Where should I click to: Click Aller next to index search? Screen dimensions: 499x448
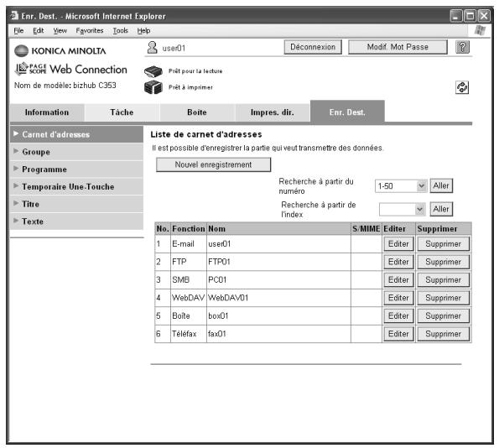click(441, 209)
